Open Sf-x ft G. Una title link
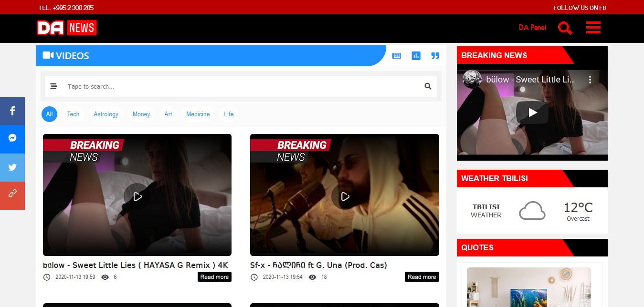The height and width of the screenshot is (307, 644). 318,265
